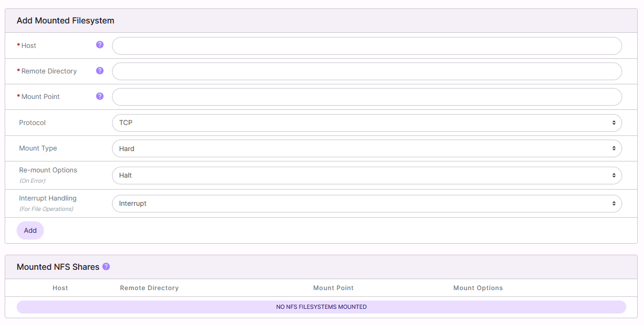
Task: Show help for Mounted NFS Shares
Action: 106,267
